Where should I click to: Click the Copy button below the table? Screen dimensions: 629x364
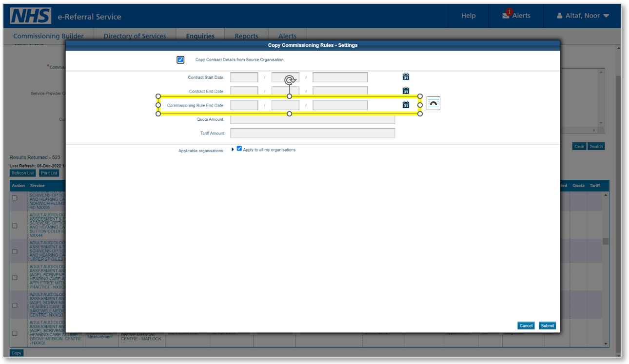[17, 353]
